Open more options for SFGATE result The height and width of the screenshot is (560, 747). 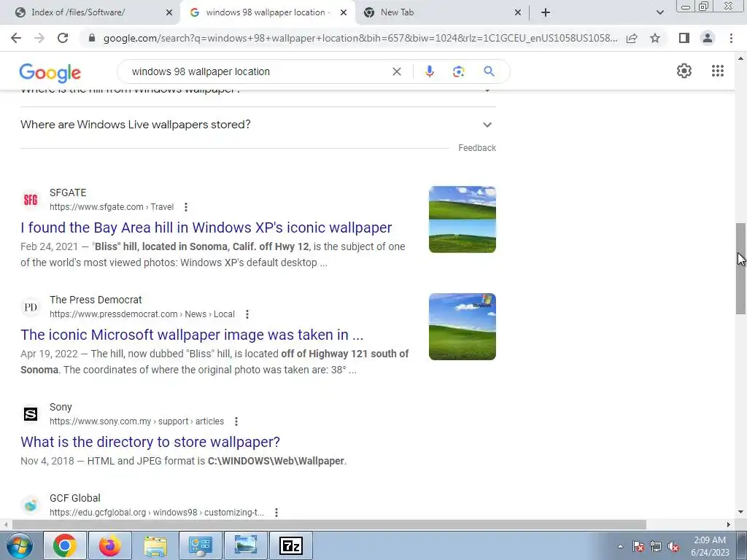coord(186,207)
